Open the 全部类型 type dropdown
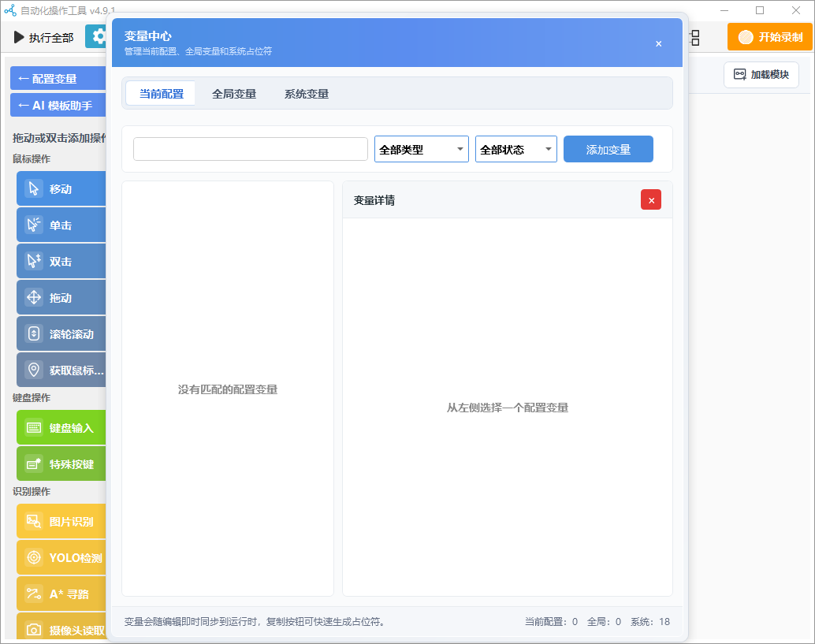 [422, 149]
